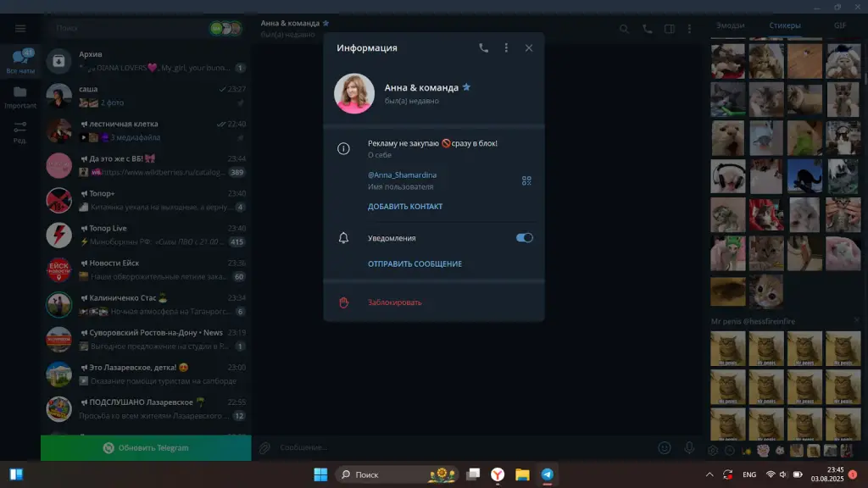Switch the ENG input language indicator
This screenshot has height=488, width=868.
pos(749,474)
